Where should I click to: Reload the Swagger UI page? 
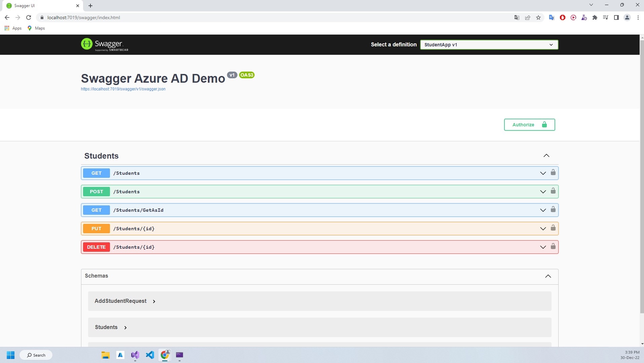coord(29,17)
